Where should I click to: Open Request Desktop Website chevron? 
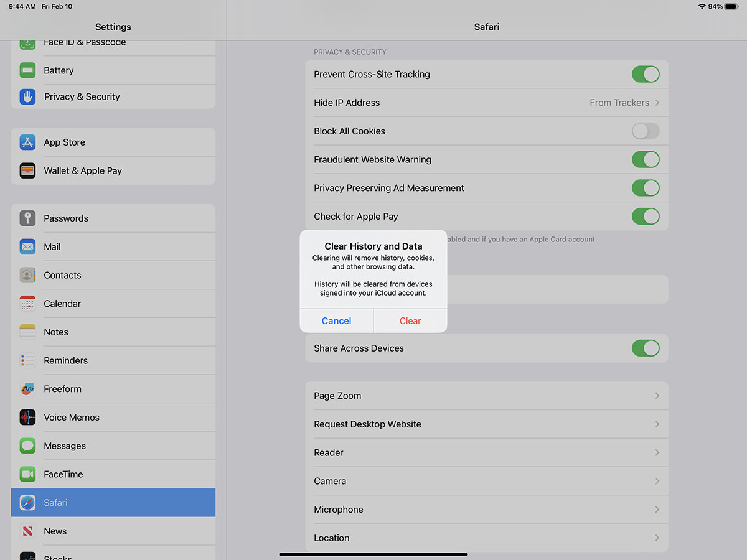657,424
